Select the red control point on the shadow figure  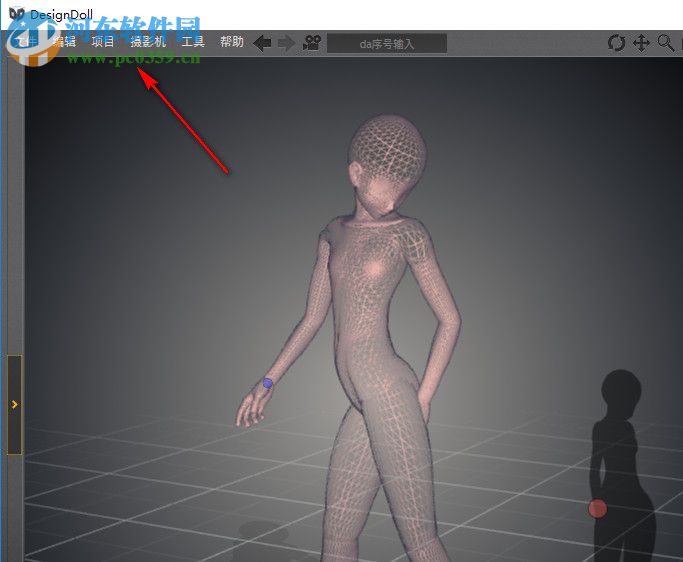597,508
